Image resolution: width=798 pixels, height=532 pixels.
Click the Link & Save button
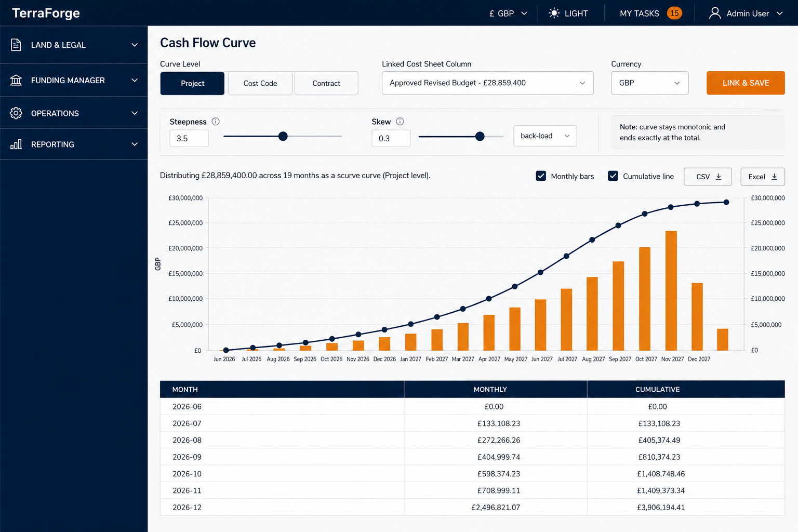tap(746, 83)
